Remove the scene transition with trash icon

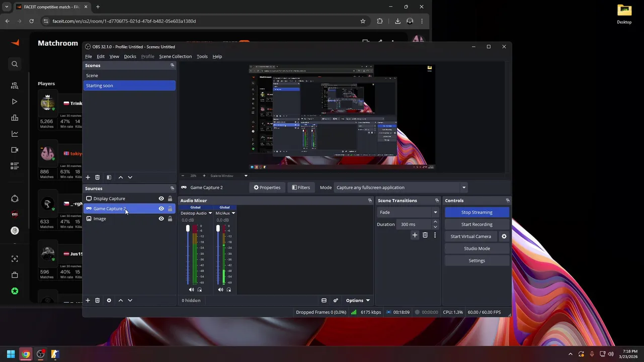(x=425, y=235)
